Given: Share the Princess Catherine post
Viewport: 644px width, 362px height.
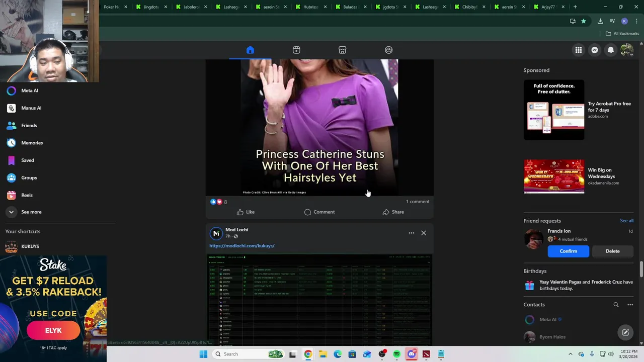Looking at the screenshot, I should (393, 212).
